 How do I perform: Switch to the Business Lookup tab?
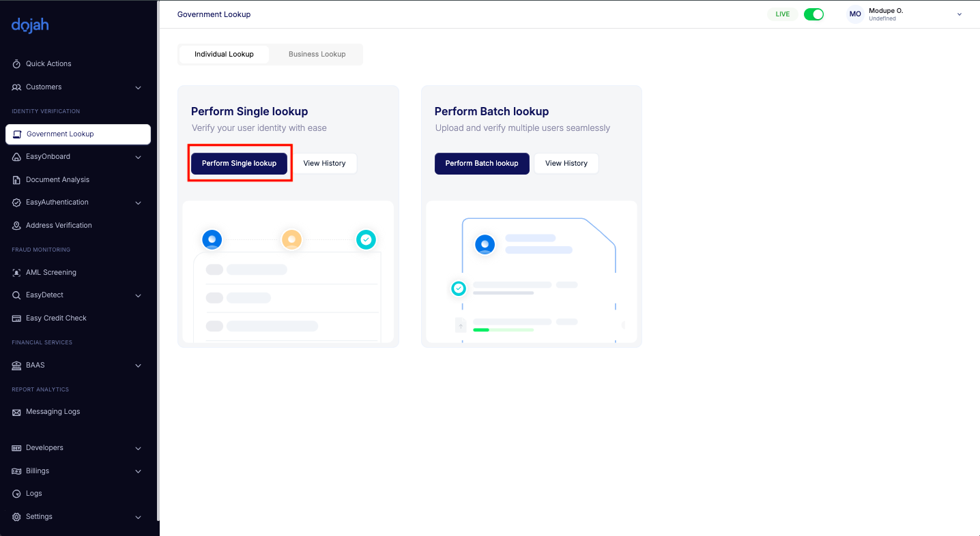[x=317, y=55]
